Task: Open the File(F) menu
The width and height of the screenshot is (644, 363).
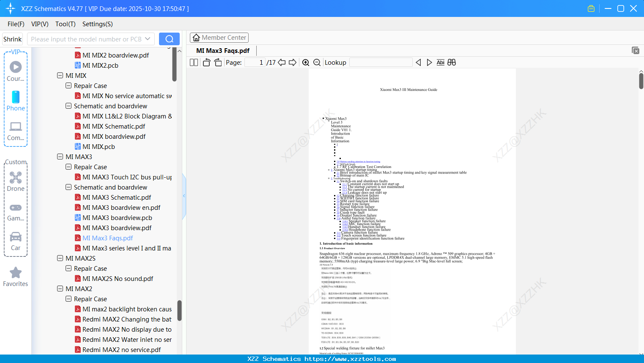Action: tap(16, 24)
